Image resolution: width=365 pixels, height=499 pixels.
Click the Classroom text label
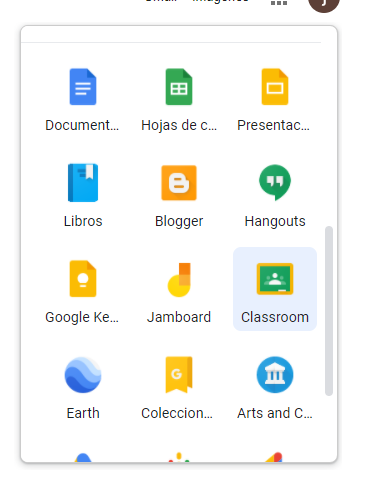pos(275,317)
